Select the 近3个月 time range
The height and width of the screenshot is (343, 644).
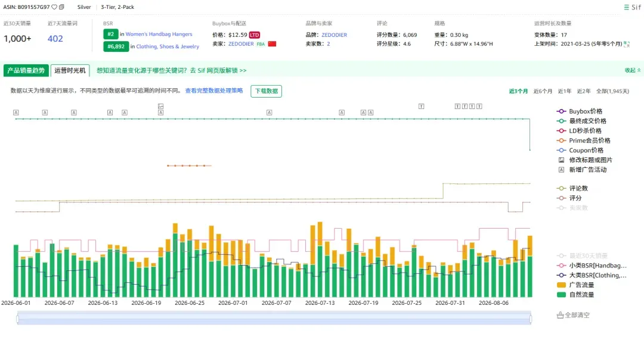click(x=518, y=91)
